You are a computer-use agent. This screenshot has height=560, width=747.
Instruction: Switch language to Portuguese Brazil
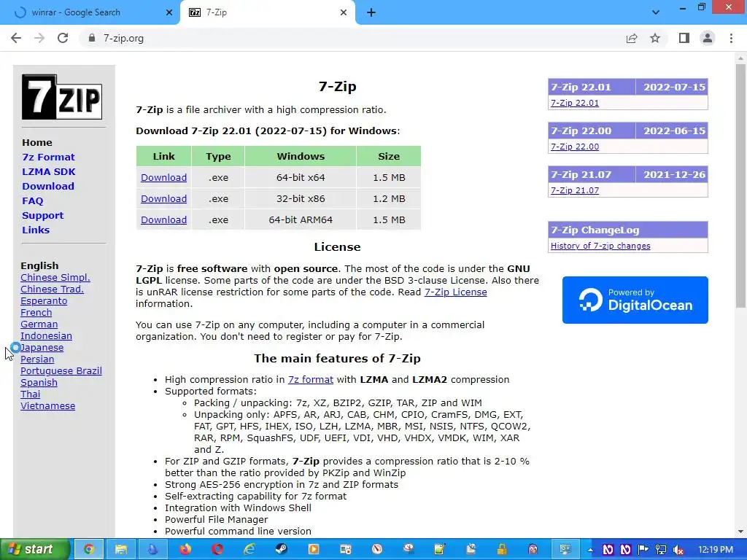61,371
